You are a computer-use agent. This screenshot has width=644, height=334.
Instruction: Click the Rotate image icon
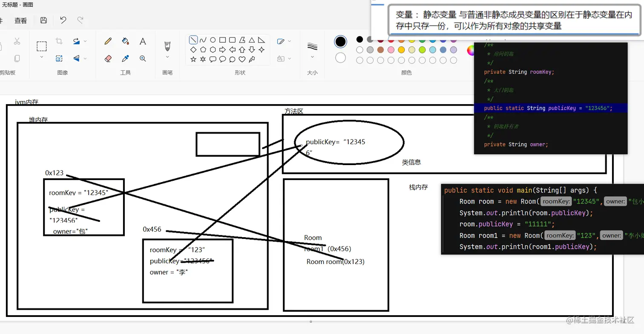pyautogui.click(x=76, y=41)
